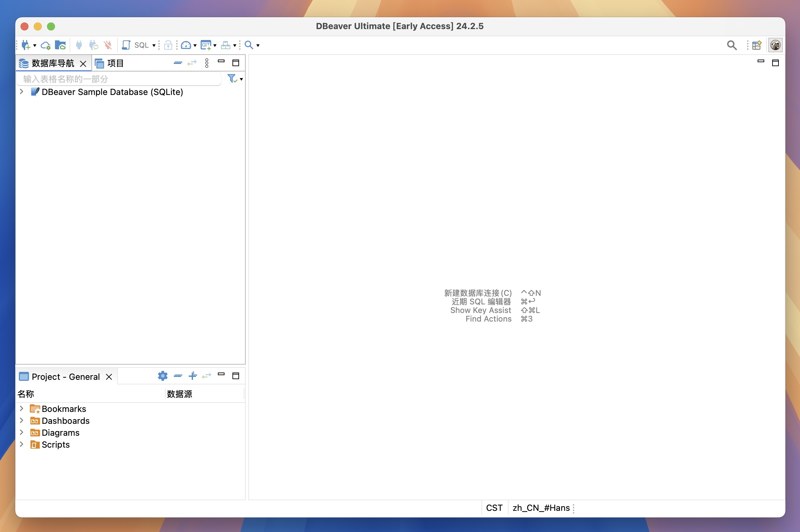Image resolution: width=800 pixels, height=532 pixels.
Task: Expand DBeaver Sample Database tree node
Action: pos(22,92)
